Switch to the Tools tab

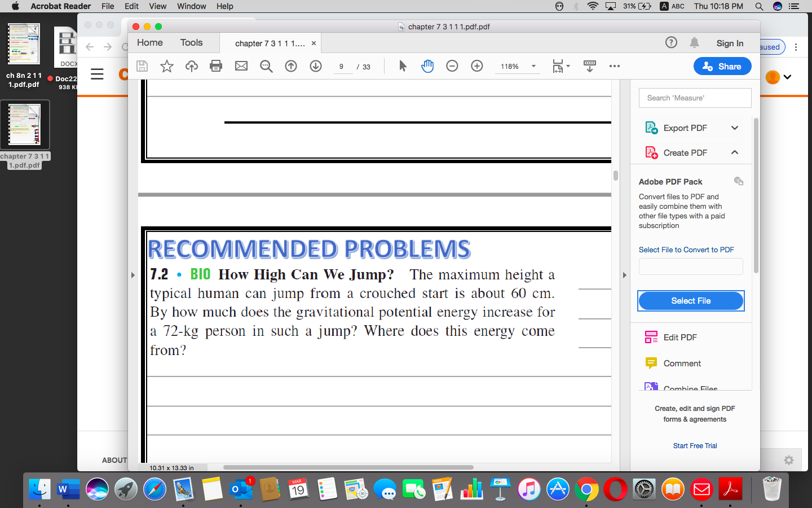click(x=191, y=42)
